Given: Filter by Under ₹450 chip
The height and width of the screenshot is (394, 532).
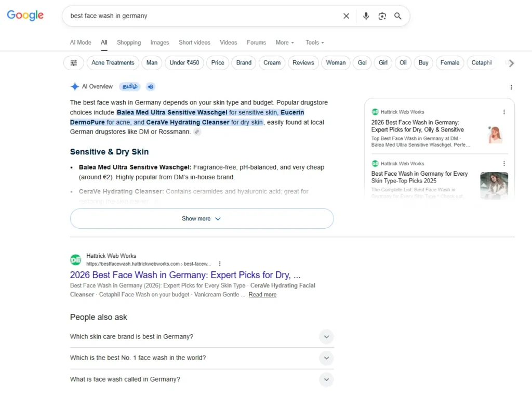Looking at the screenshot, I should tap(184, 63).
